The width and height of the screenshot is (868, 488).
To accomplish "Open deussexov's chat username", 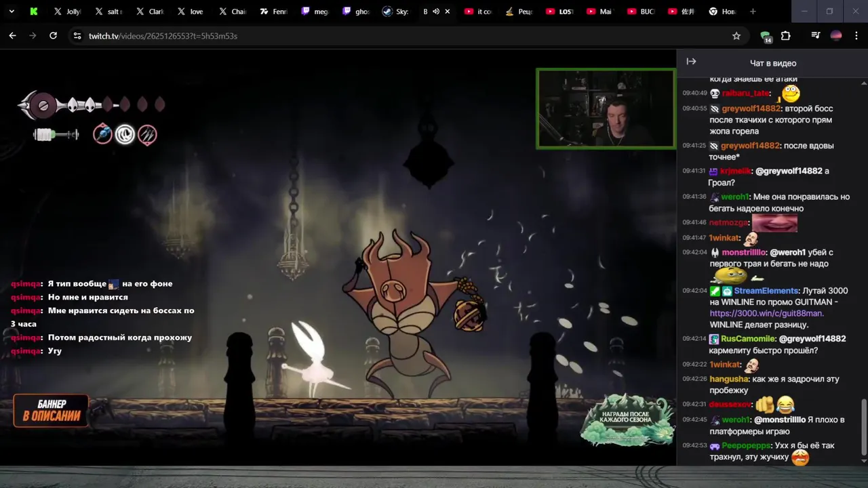I will pyautogui.click(x=730, y=405).
